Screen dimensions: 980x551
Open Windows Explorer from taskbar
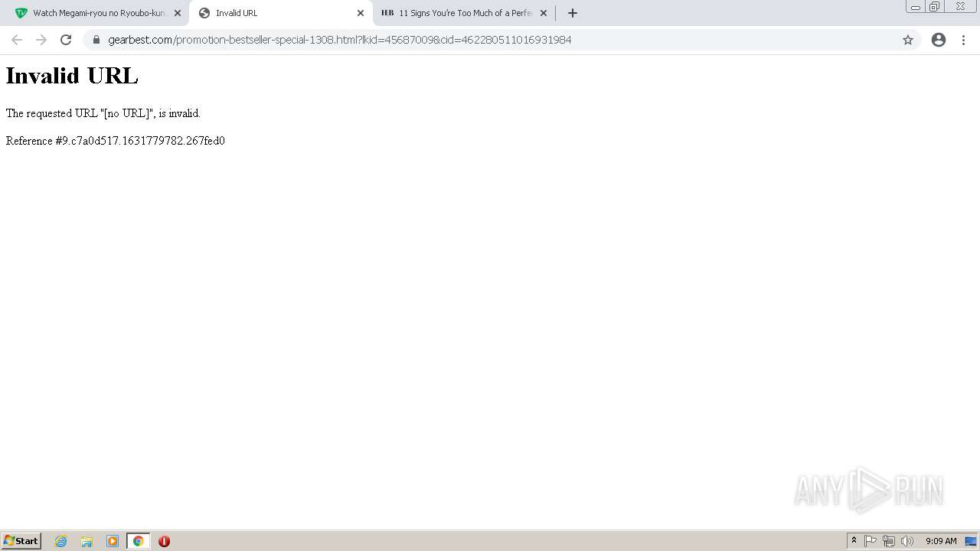(87, 541)
